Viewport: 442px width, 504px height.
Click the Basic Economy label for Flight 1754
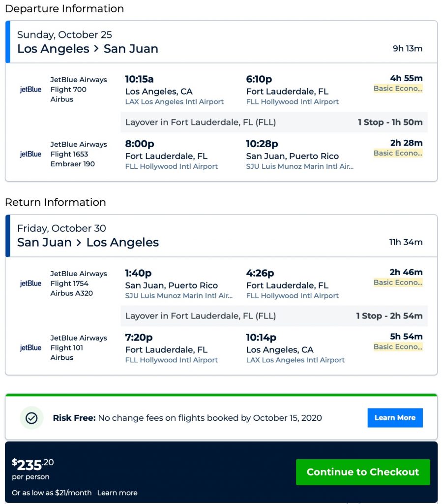tap(398, 283)
